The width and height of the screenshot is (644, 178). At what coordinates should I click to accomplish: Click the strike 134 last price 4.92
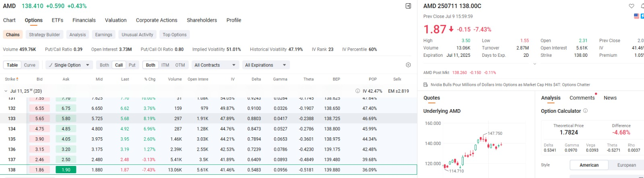tap(125, 129)
